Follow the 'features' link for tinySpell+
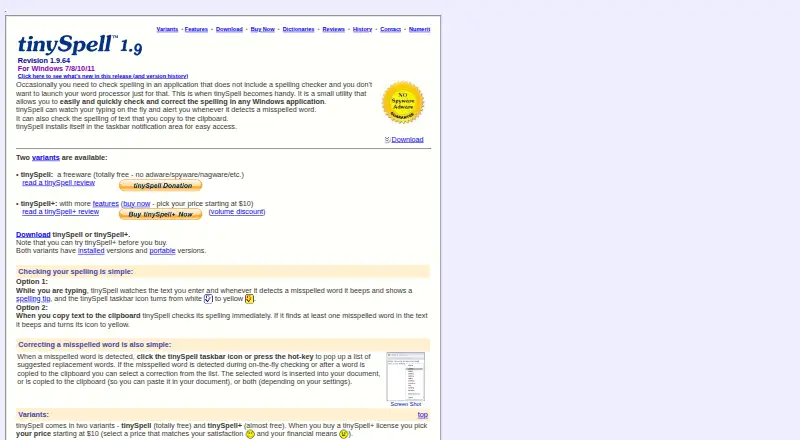Viewport: 800px width, 440px height. point(106,203)
